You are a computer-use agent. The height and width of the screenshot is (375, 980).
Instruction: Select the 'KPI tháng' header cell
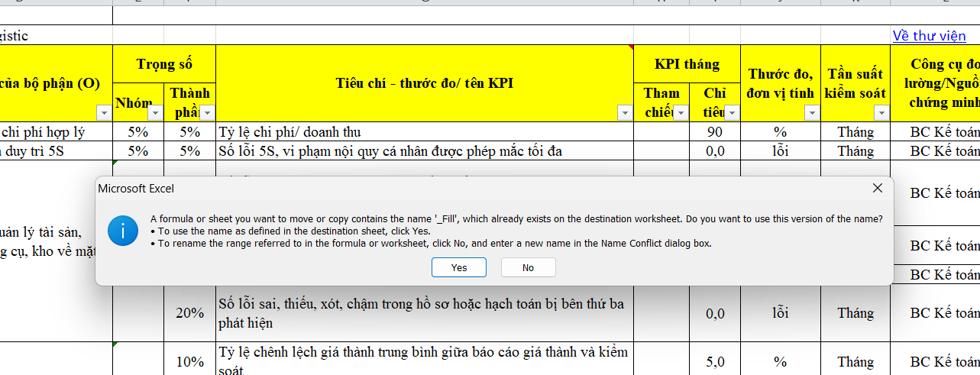pos(686,64)
